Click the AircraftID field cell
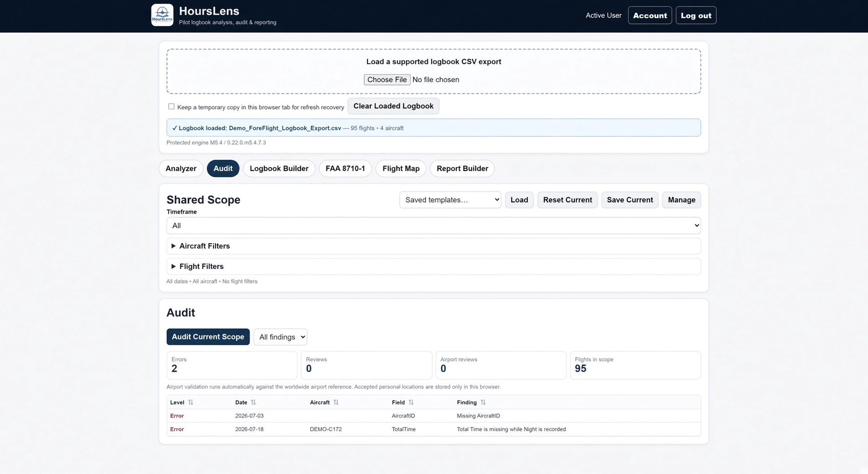Viewport: 868px width, 474px height. click(x=403, y=416)
